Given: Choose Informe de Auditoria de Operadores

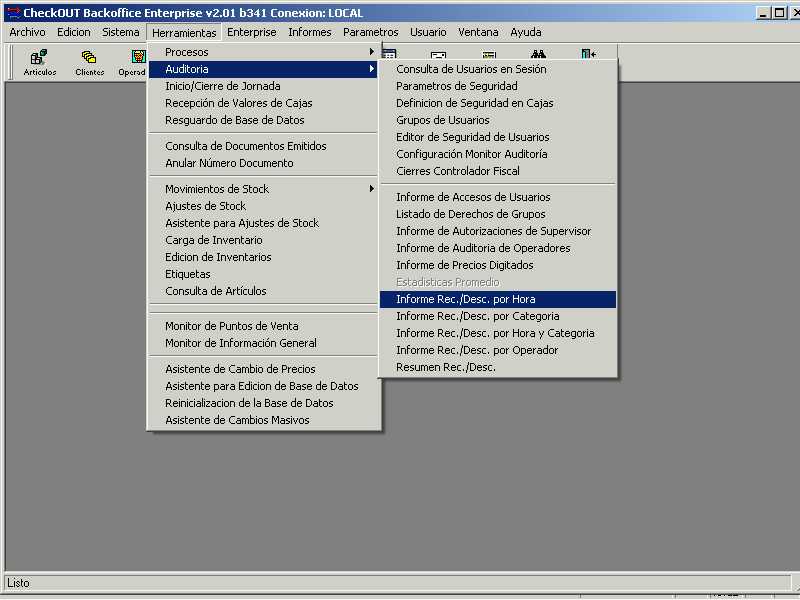Looking at the screenshot, I should coord(498,248).
